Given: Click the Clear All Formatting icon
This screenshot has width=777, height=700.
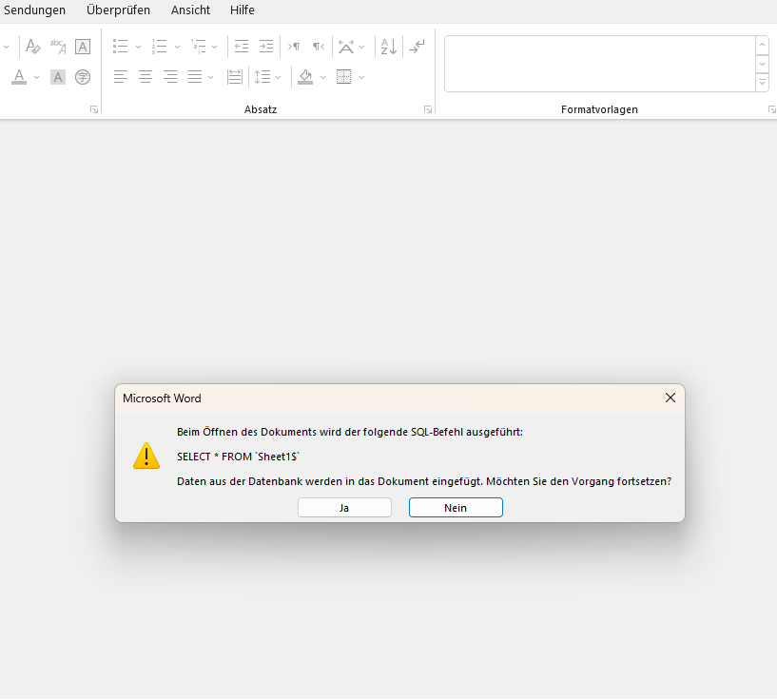Looking at the screenshot, I should click(x=32, y=47).
